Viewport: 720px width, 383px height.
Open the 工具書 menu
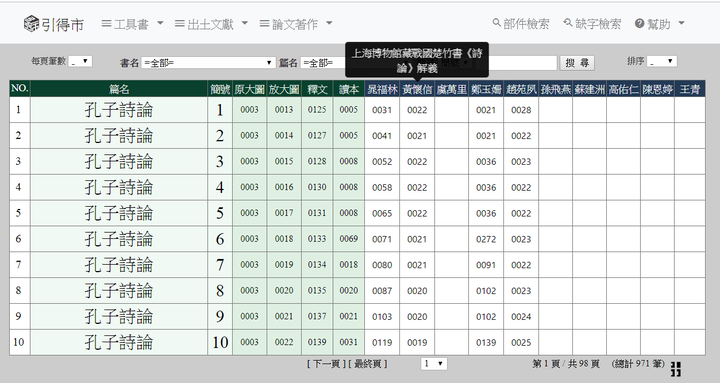(132, 23)
